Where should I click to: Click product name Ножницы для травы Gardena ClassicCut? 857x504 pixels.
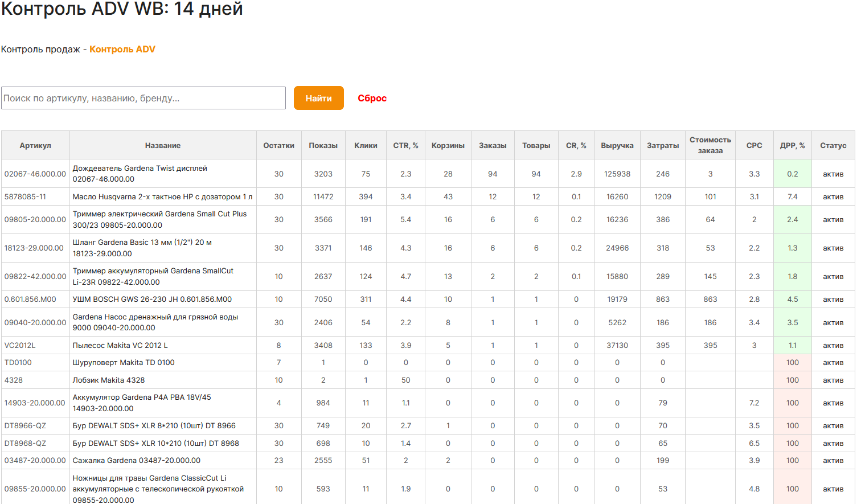coord(158,489)
